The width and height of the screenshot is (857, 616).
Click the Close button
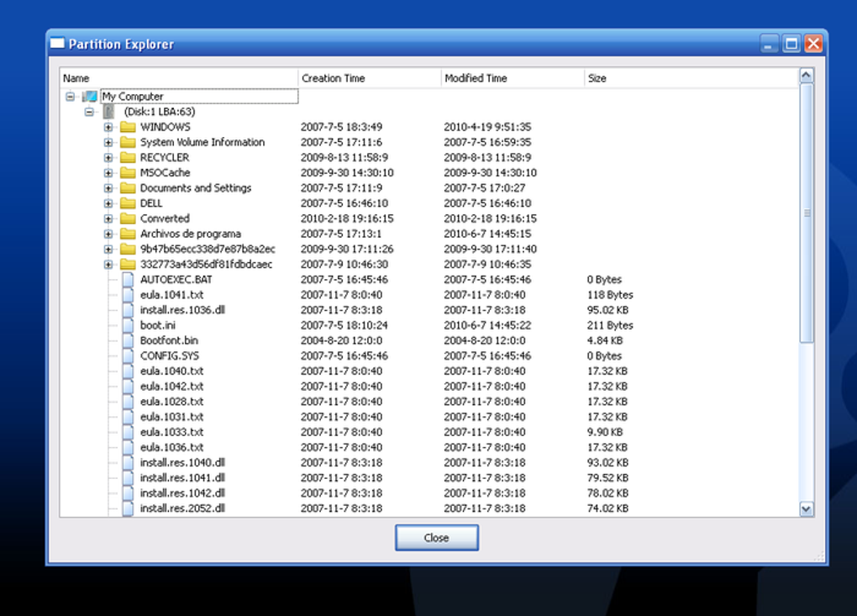coord(436,537)
